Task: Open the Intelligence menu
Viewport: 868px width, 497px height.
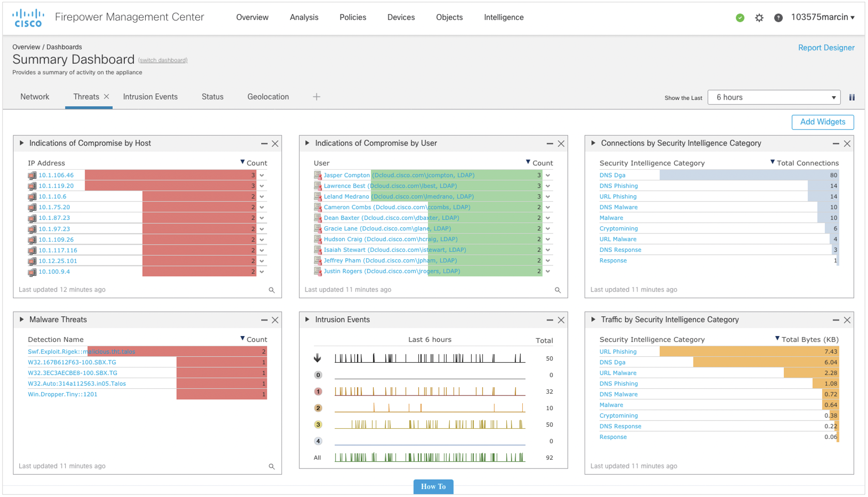Action: pyautogui.click(x=504, y=17)
